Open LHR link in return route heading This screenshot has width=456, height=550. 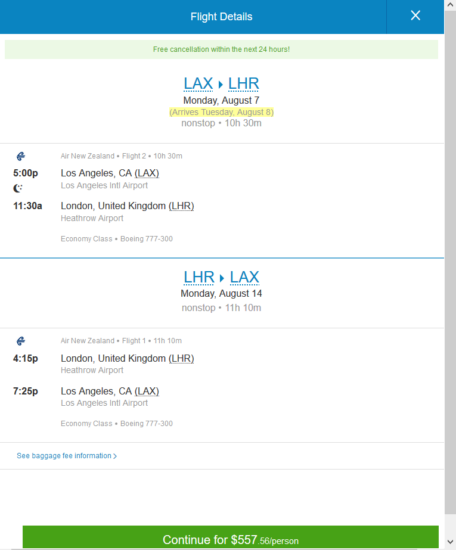coord(199,277)
